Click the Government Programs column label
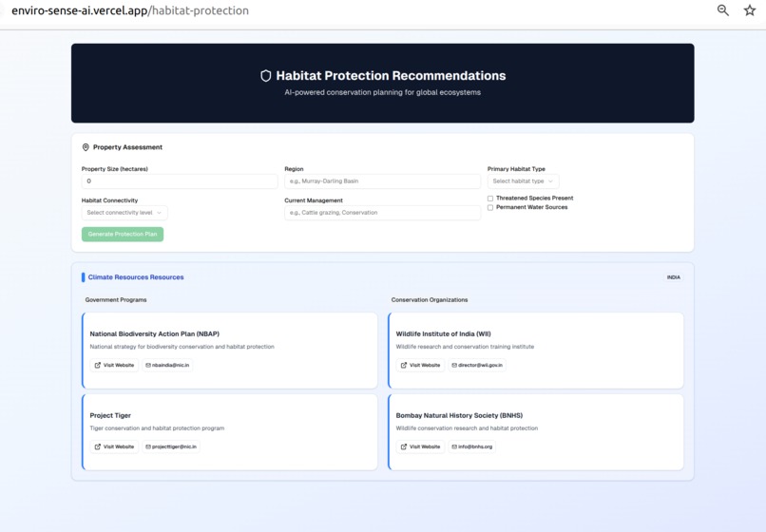This screenshot has width=766, height=532. tap(116, 299)
